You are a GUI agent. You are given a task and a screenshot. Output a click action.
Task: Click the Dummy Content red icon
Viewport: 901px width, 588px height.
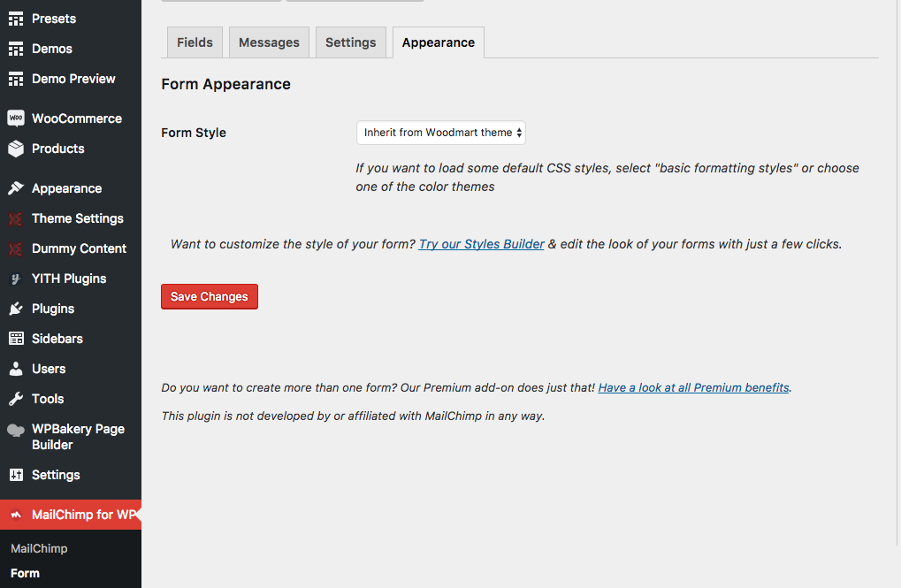[x=16, y=248]
